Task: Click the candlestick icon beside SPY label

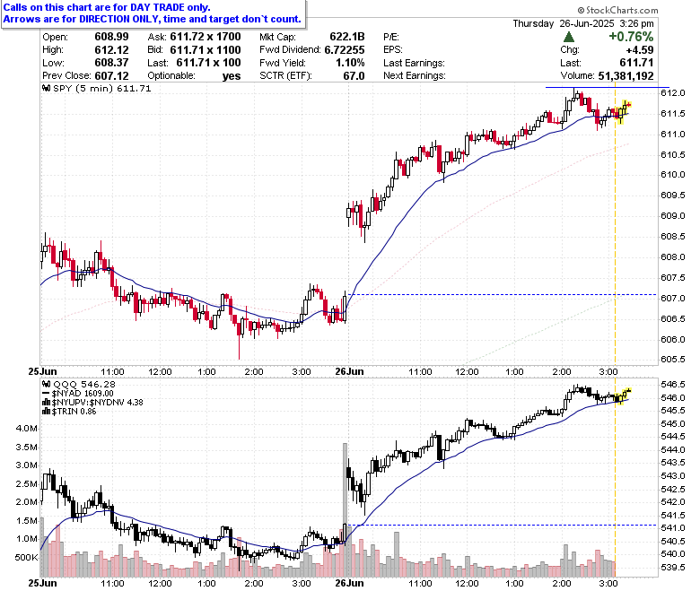Action: (x=46, y=88)
